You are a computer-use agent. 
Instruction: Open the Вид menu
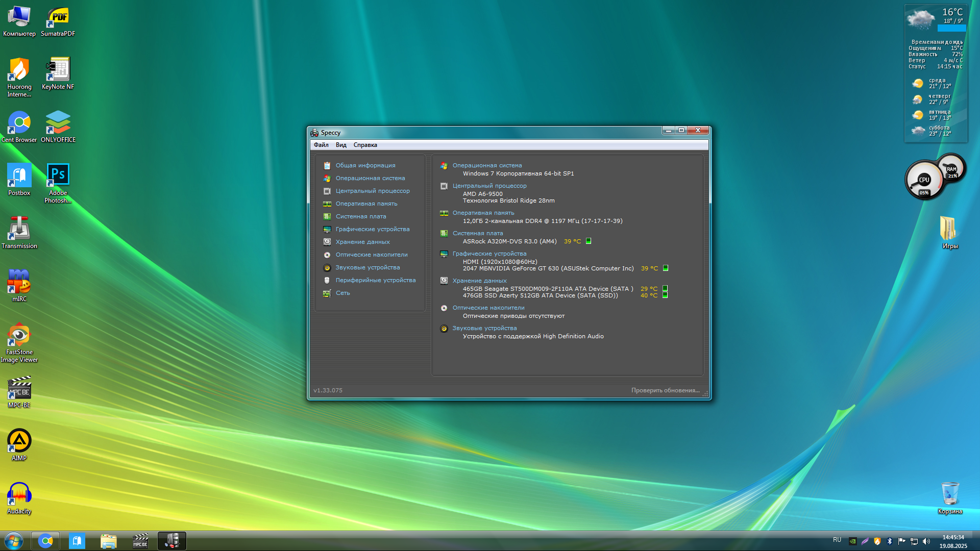[341, 145]
